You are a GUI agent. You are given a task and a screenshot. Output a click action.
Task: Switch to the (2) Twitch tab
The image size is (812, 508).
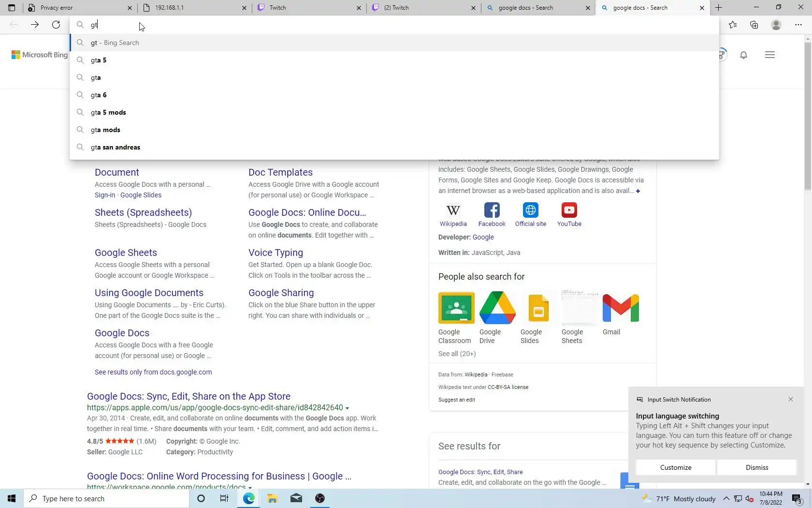[x=423, y=8]
